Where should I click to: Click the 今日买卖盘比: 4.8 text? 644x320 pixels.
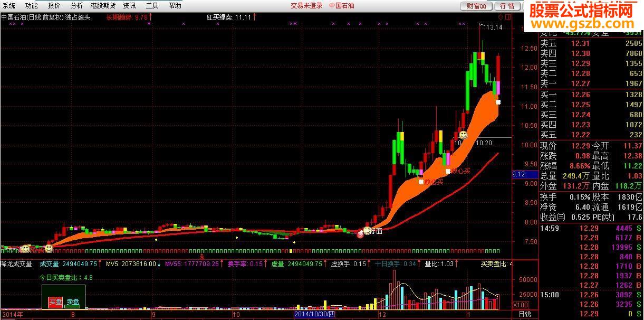(x=66, y=277)
